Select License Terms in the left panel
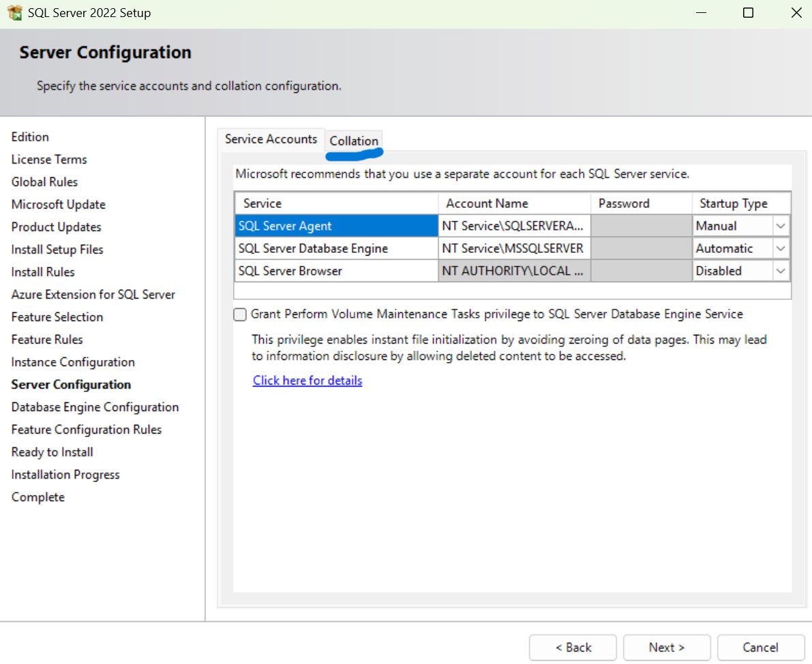Viewport: 812px width, 664px height. pyautogui.click(x=48, y=159)
